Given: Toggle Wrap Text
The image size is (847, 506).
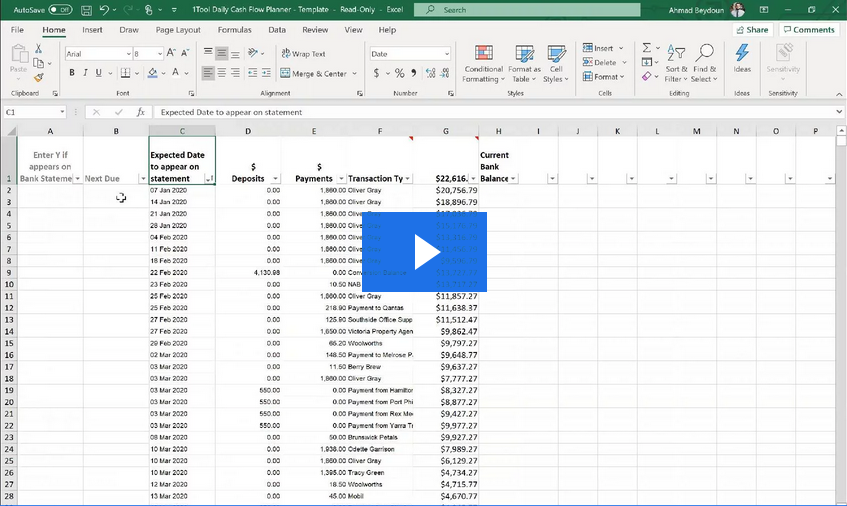Looking at the screenshot, I should click(x=303, y=53).
